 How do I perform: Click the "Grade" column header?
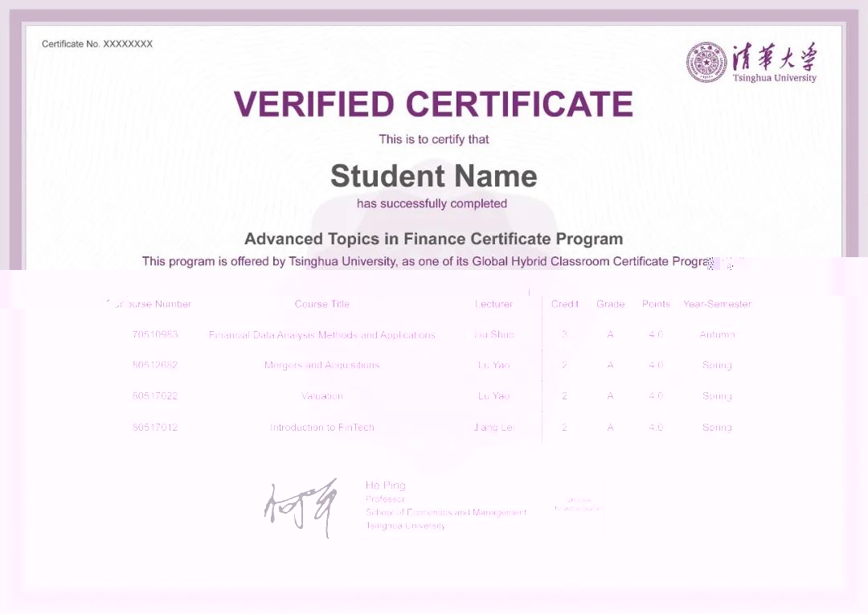[x=611, y=304]
